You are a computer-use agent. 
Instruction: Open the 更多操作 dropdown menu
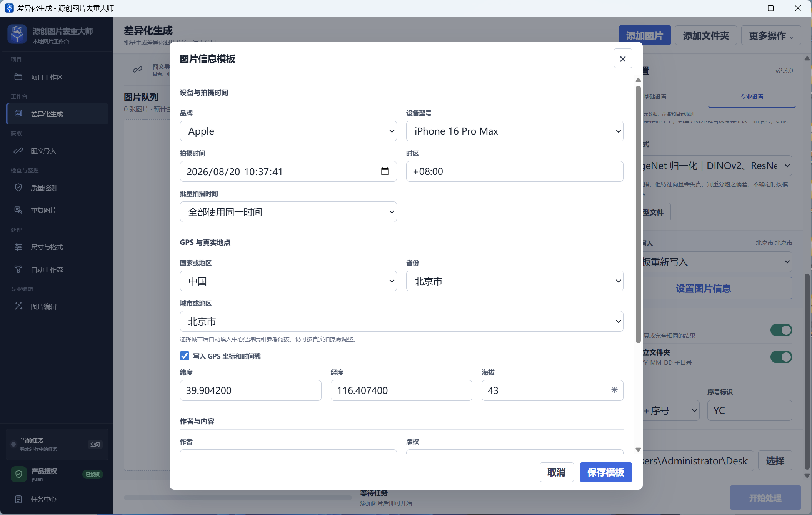click(771, 35)
